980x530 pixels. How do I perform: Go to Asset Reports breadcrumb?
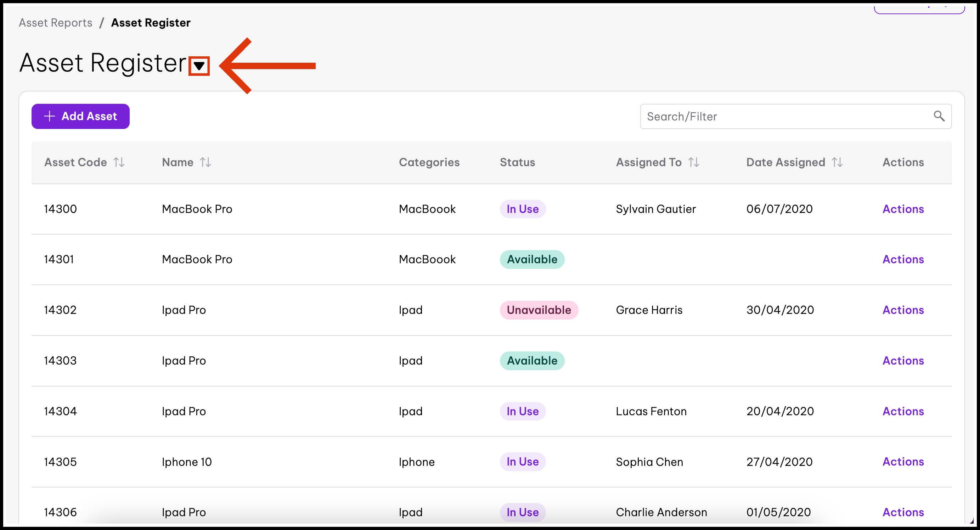click(x=56, y=23)
